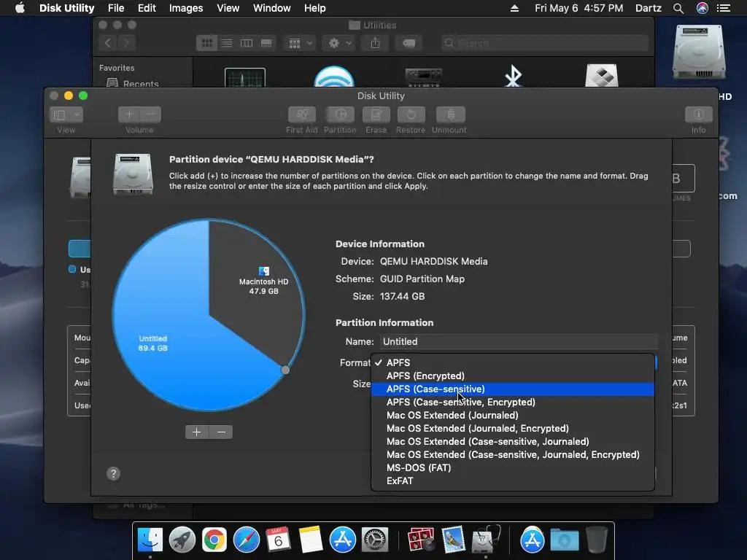Image resolution: width=747 pixels, height=560 pixels.
Task: Choose ExFAT format option
Action: click(x=513, y=481)
